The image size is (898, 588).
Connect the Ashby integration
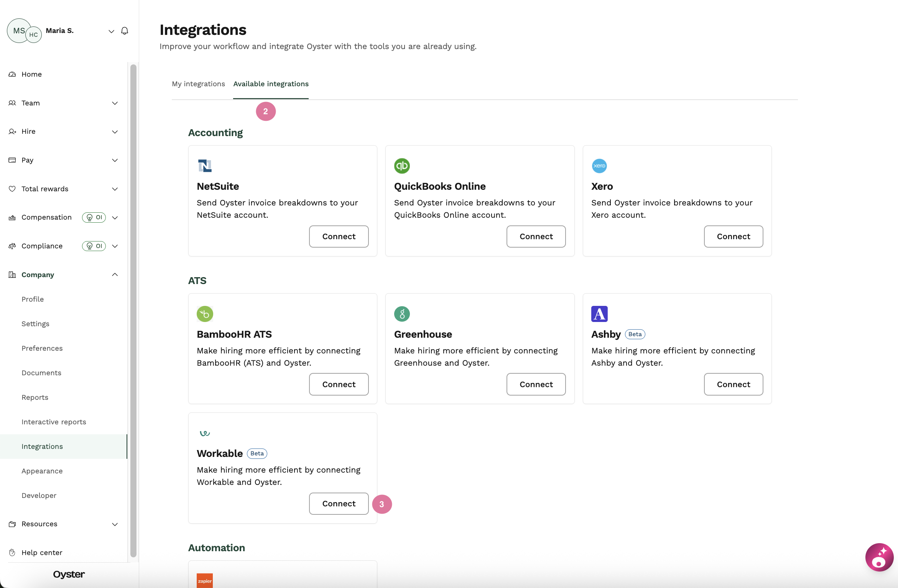[734, 384]
